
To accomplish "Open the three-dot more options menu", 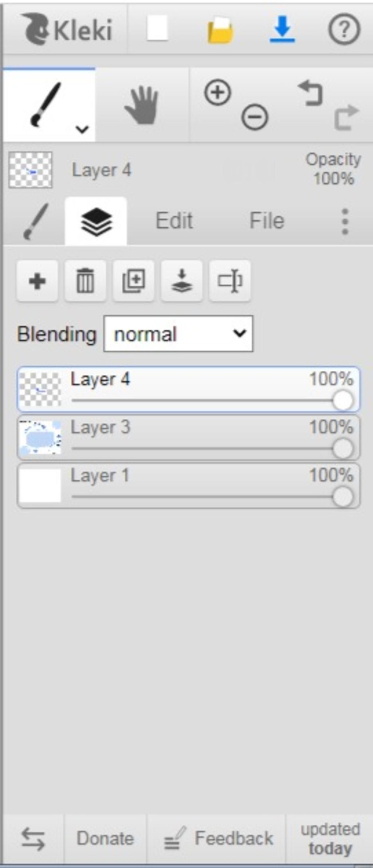I will point(345,221).
